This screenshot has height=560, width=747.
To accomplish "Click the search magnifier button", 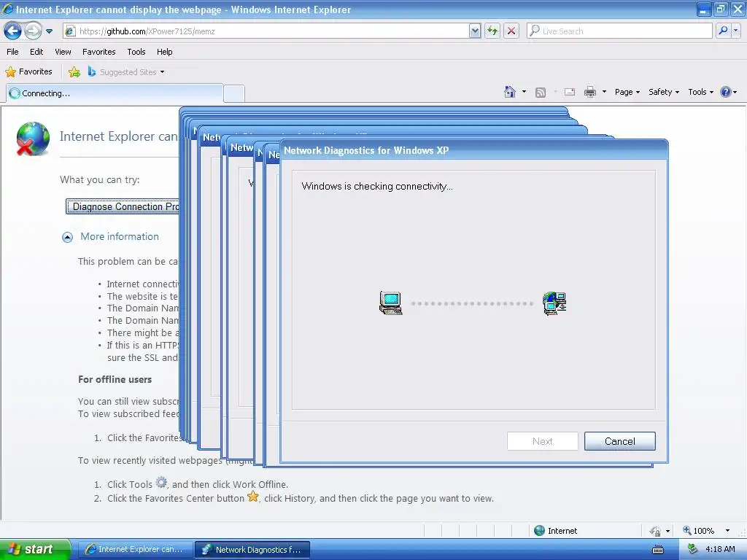I will [723, 31].
